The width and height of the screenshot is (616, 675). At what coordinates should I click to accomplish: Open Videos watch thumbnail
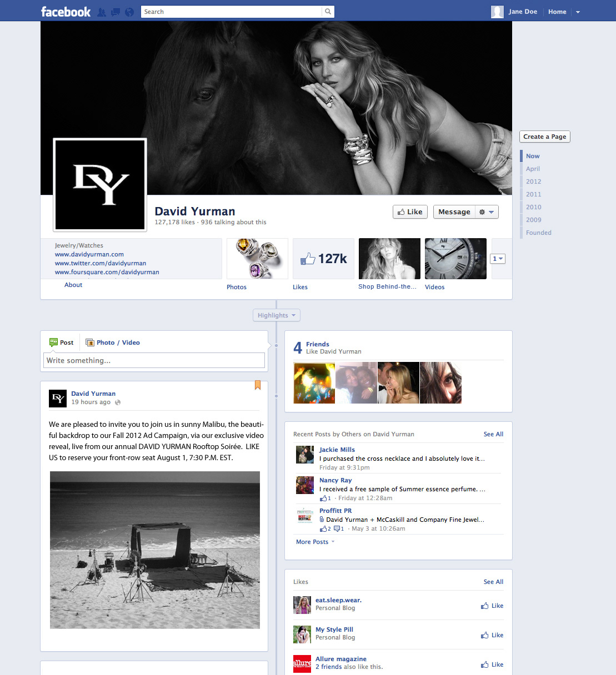(455, 259)
